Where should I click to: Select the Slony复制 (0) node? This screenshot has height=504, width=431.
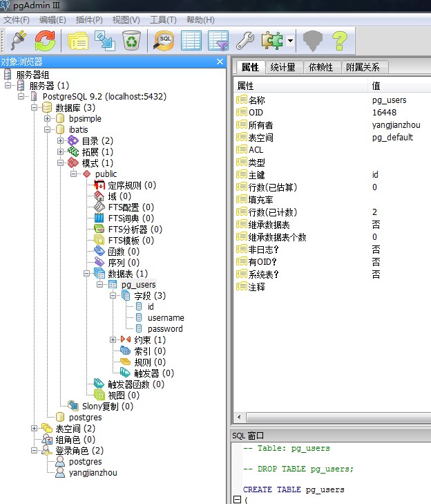[108, 407]
